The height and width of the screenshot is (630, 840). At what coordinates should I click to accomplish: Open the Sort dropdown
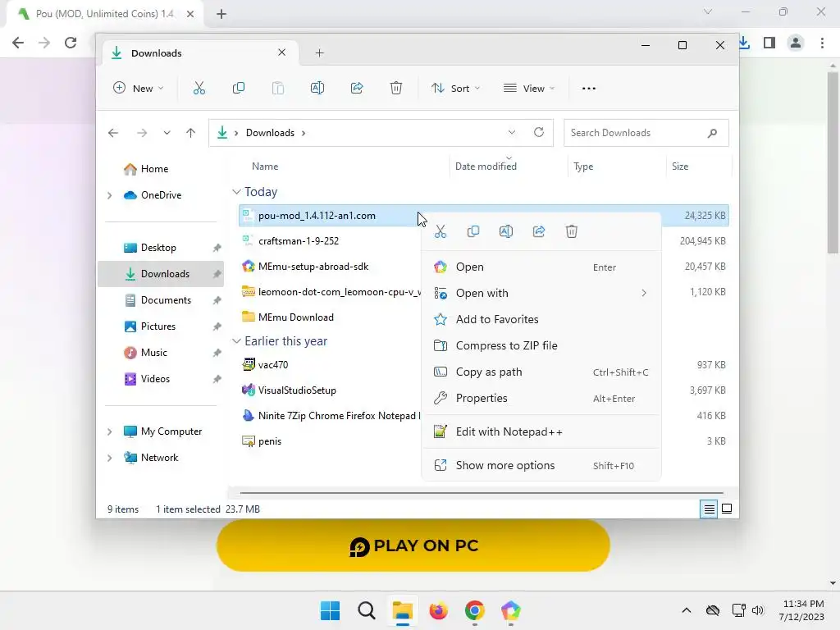click(455, 89)
